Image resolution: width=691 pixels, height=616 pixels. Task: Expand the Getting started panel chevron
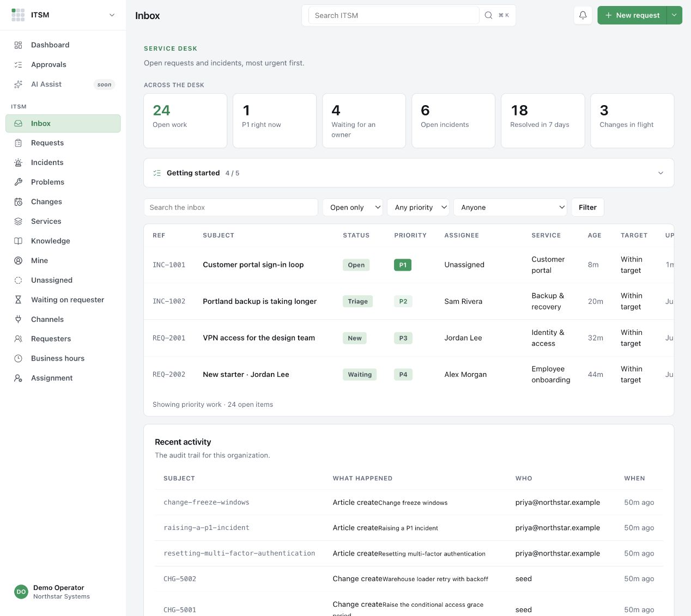tap(661, 173)
